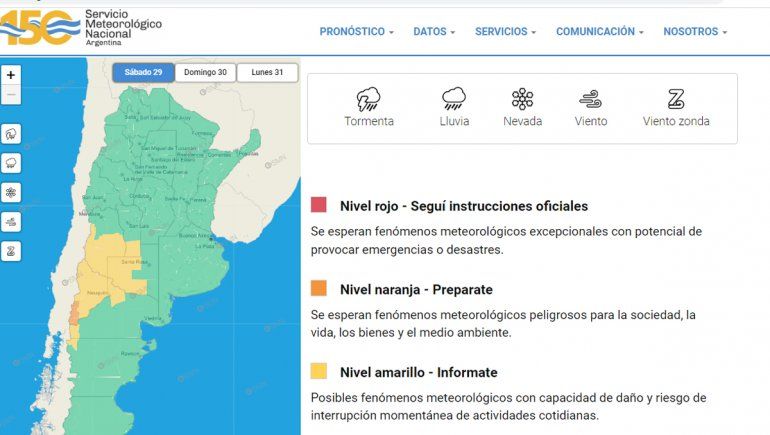Click the red Nivel rojo swatch
This screenshot has height=435, width=770.
(319, 206)
